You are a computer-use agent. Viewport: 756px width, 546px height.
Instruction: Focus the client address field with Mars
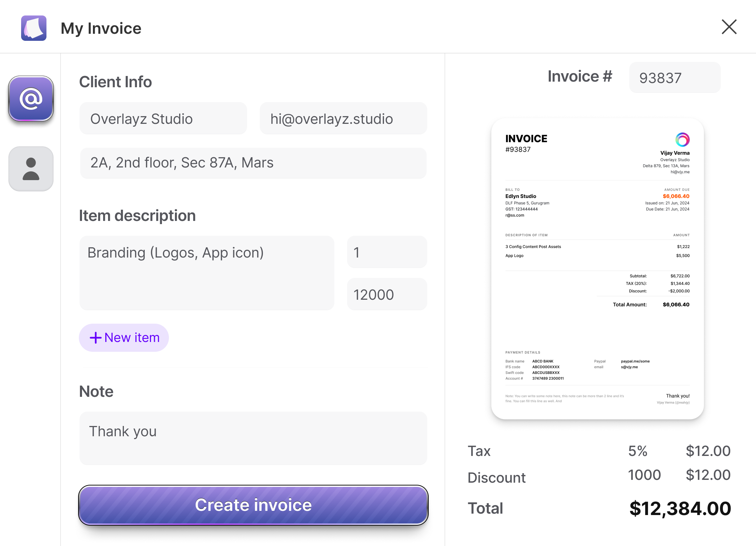[x=253, y=163]
